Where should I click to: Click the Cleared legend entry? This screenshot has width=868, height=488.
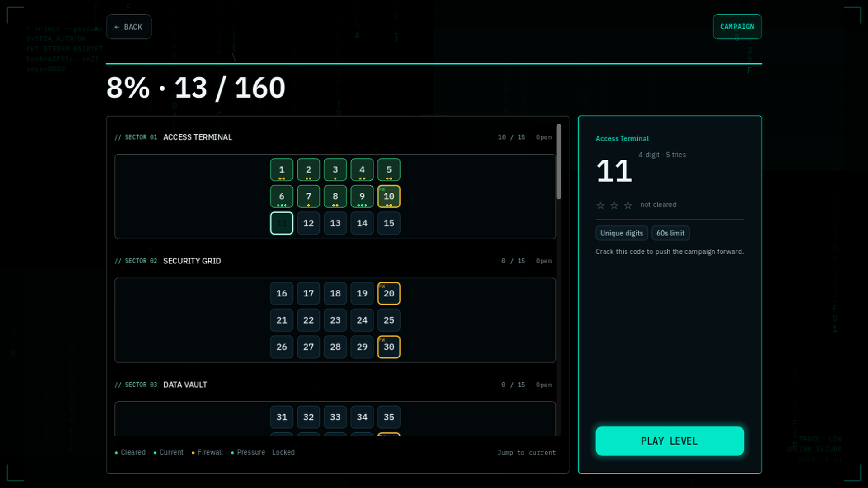[x=130, y=452]
